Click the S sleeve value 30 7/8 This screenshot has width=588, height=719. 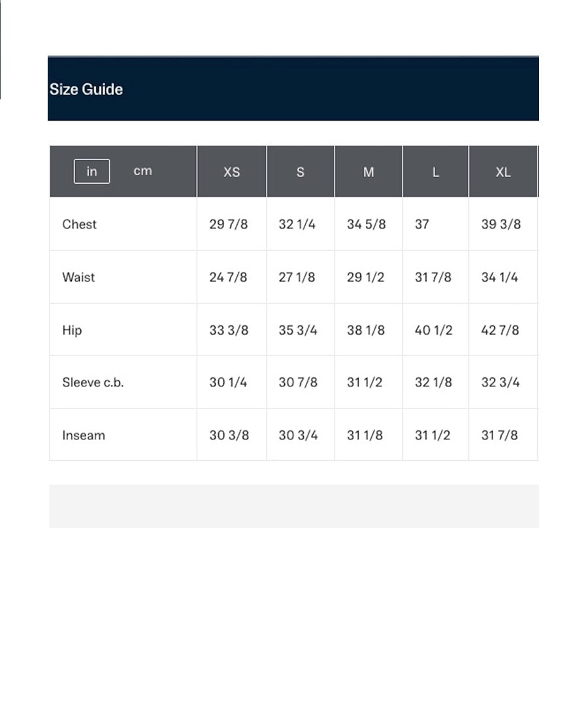point(298,382)
